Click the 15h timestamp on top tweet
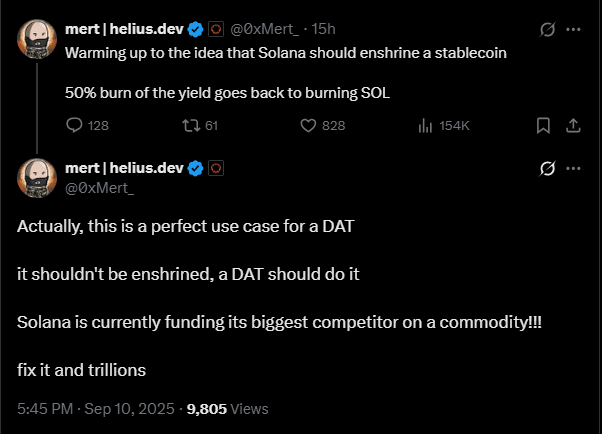 coord(324,30)
